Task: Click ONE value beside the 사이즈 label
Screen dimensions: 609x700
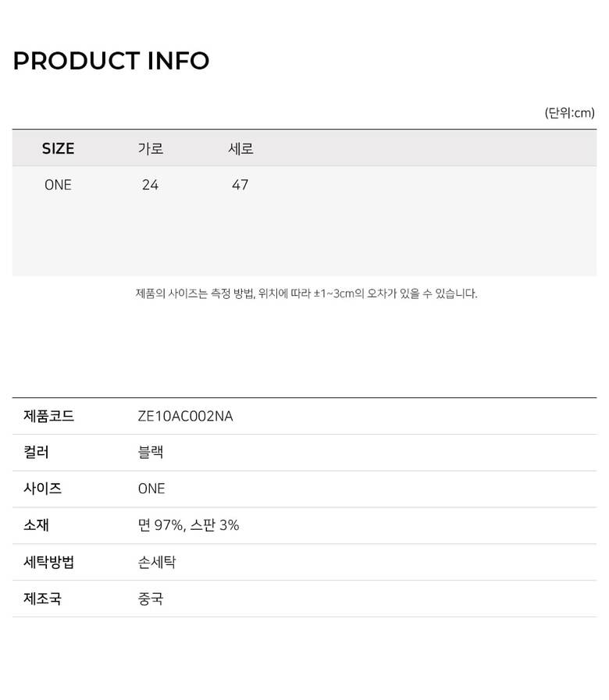Action: tap(151, 489)
